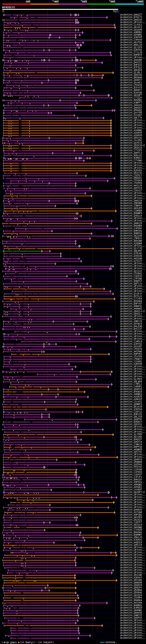Select the UniRef100_B5GKD1 label
146x644 pixels.
pos(131,110)
